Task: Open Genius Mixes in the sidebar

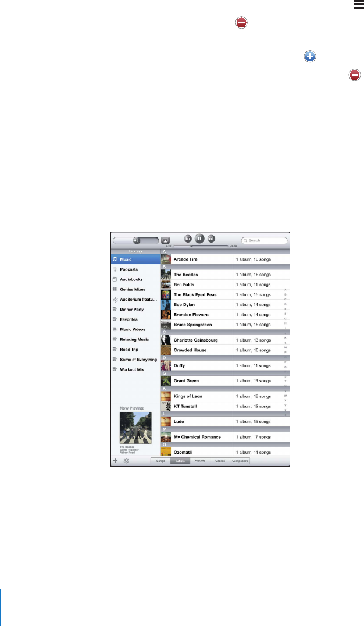Action: pos(135,290)
